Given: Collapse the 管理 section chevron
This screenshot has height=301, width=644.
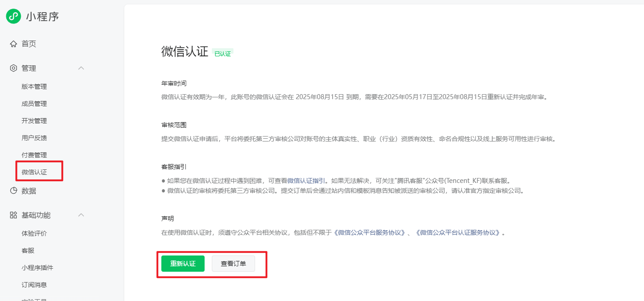Looking at the screenshot, I should (x=81, y=68).
